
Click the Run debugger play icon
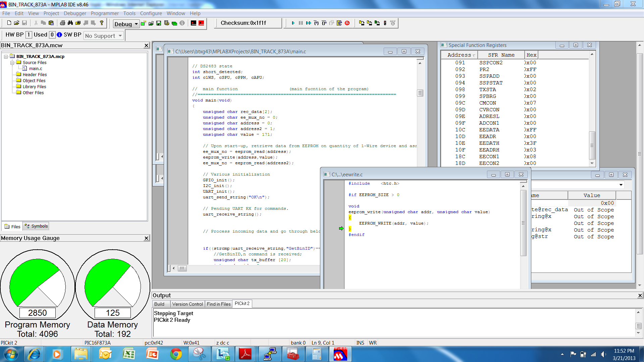point(293,23)
